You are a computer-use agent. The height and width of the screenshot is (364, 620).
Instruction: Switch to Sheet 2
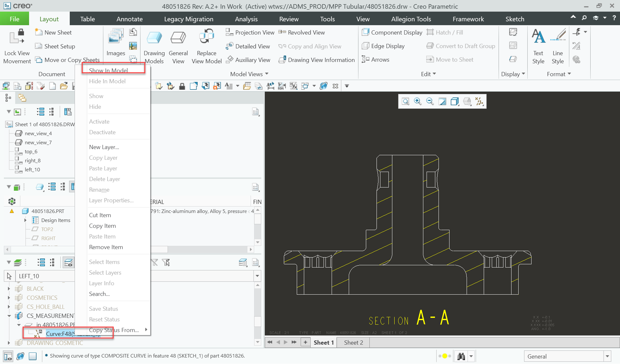pyautogui.click(x=353, y=342)
